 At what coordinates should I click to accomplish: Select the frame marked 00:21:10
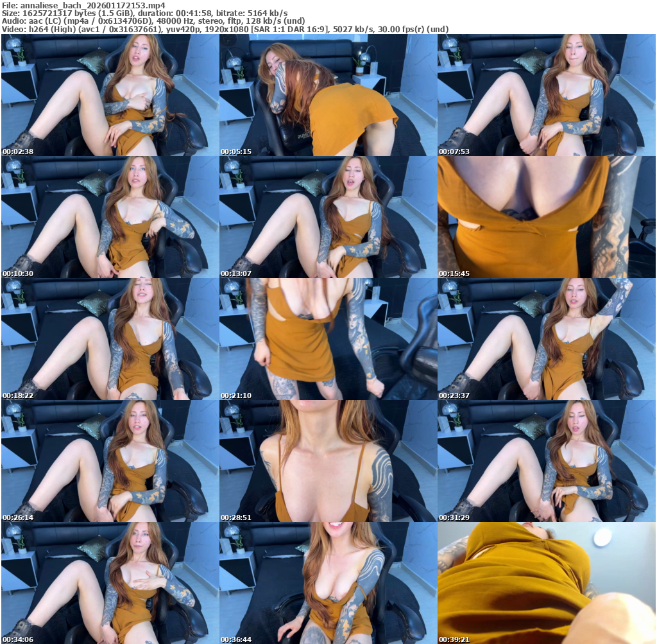click(328, 339)
